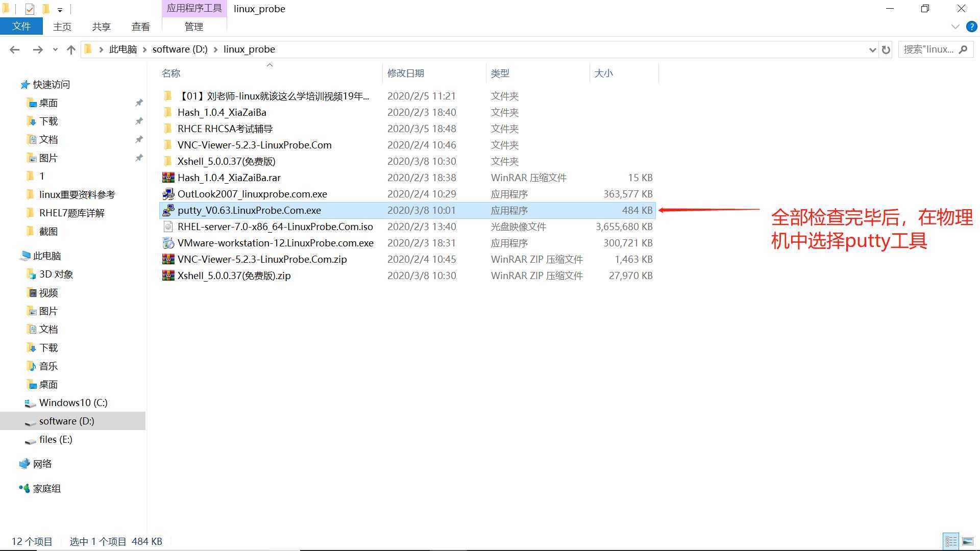Viewport: 980px width, 551px height.
Task: Sort files by 名称 column
Action: coord(171,73)
